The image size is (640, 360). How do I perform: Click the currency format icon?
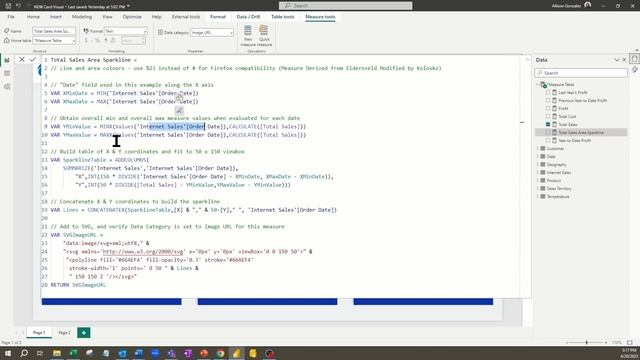click(86, 40)
